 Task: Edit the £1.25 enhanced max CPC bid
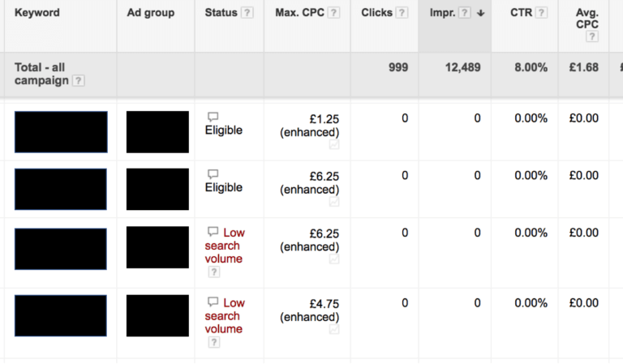point(324,118)
